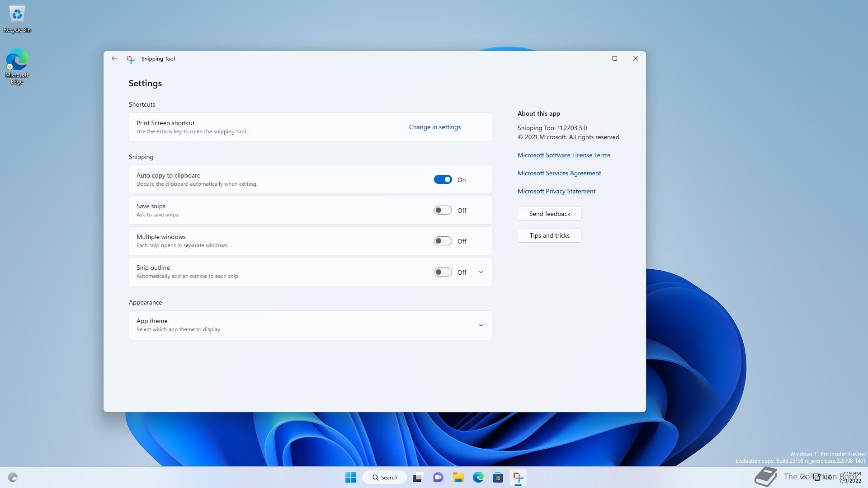Open Task View from the taskbar
The width and height of the screenshot is (868, 488).
pos(418,477)
